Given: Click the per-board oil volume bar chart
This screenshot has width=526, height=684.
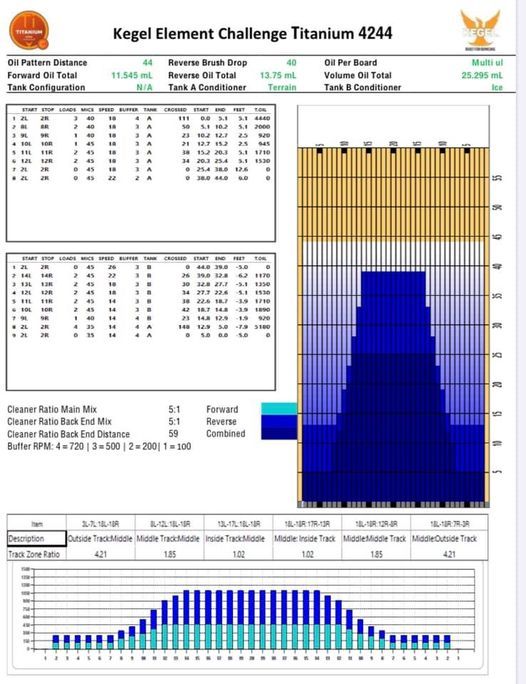Looking at the screenshot, I should click(247, 615).
